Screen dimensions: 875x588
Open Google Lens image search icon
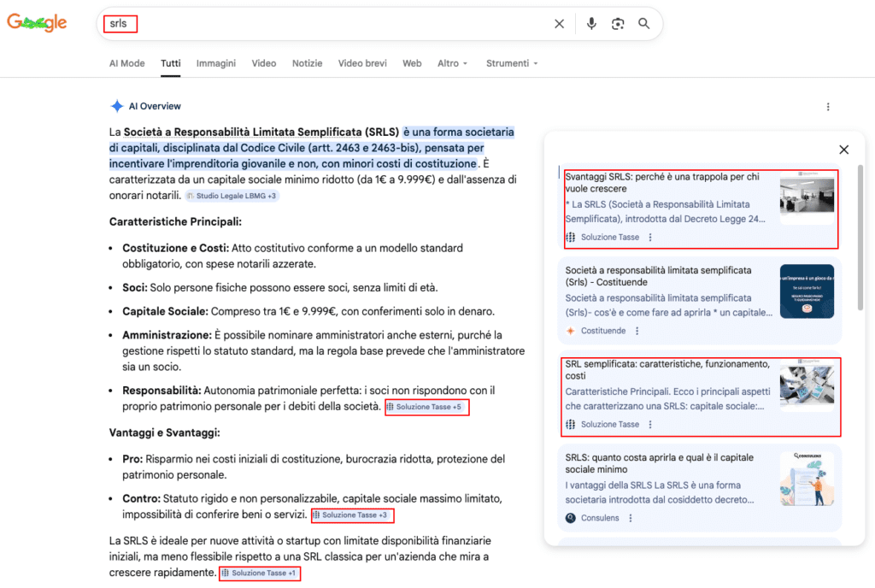(618, 24)
